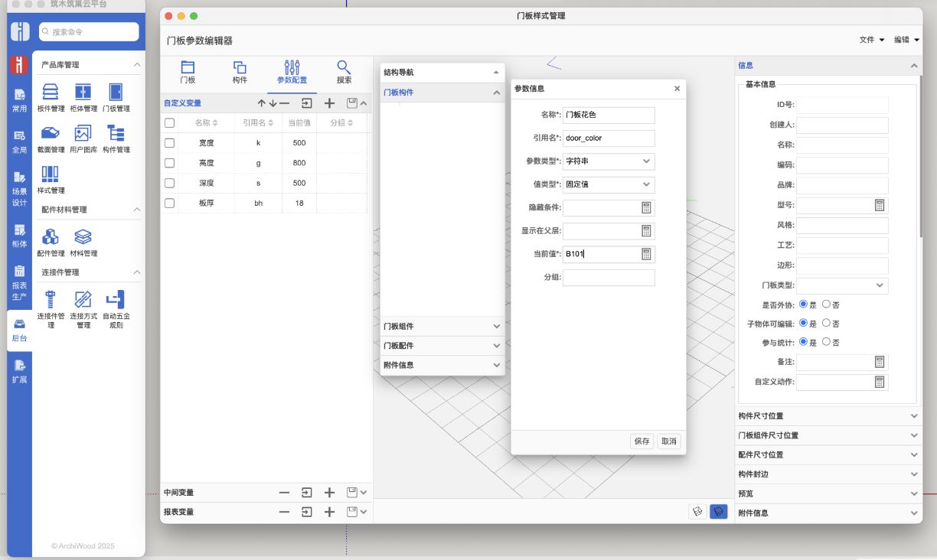Screen dimensions: 937x560
Task: Click the 保存 button
Action: pyautogui.click(x=642, y=441)
